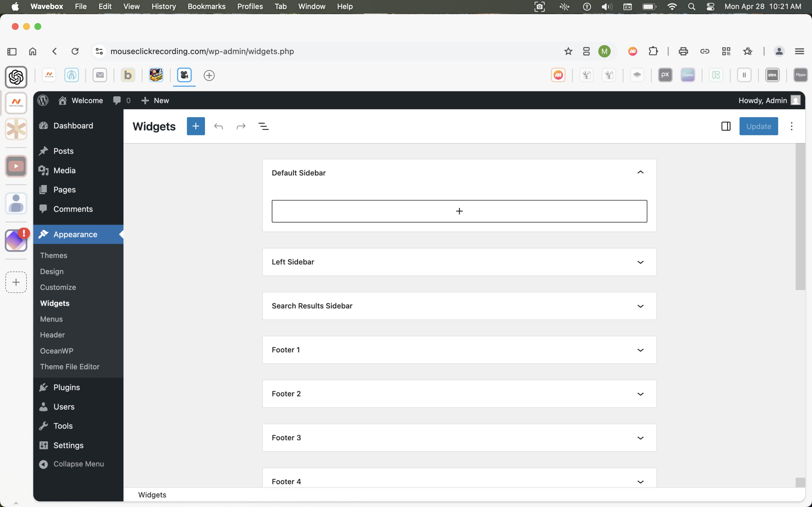Image resolution: width=812 pixels, height=507 pixels.
Task: Click the WordPress logo in admin bar
Action: pyautogui.click(x=43, y=100)
